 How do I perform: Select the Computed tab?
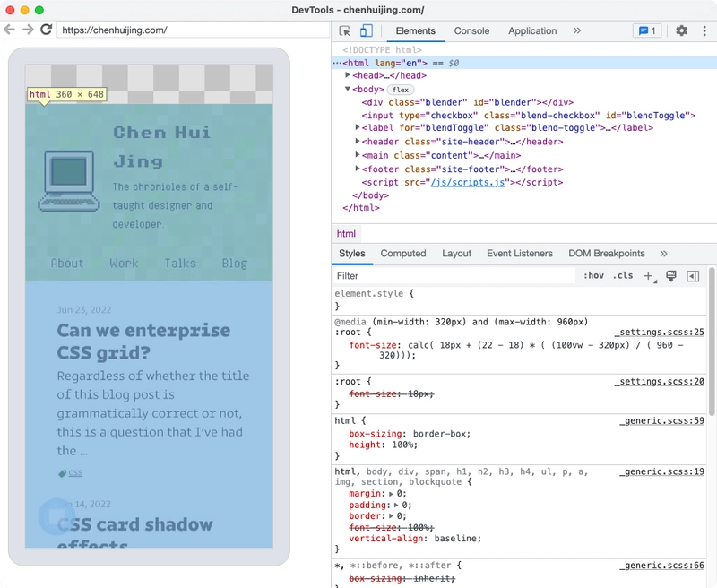pyautogui.click(x=402, y=254)
